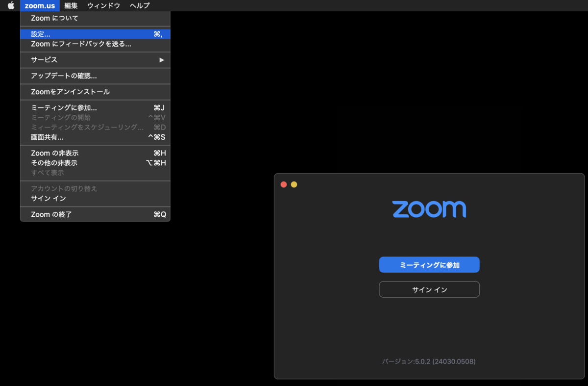Select Zoomをアンインストール
The height and width of the screenshot is (386, 588).
point(95,92)
